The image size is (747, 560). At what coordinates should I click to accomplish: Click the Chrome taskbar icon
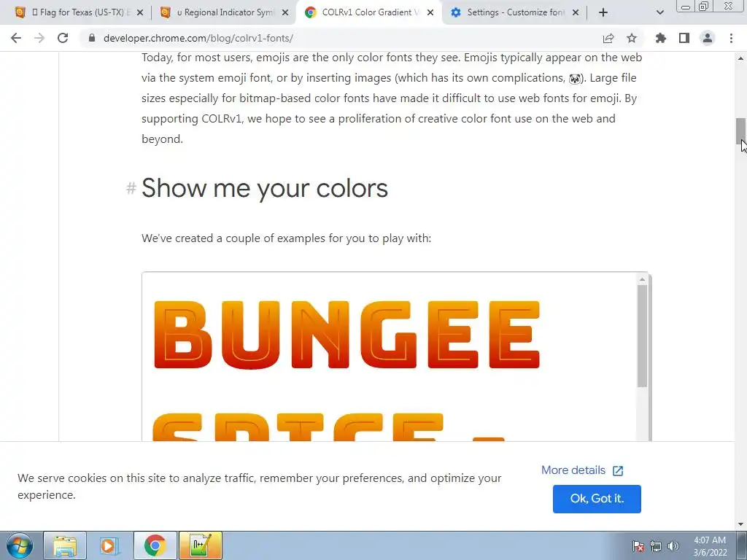[155, 545]
